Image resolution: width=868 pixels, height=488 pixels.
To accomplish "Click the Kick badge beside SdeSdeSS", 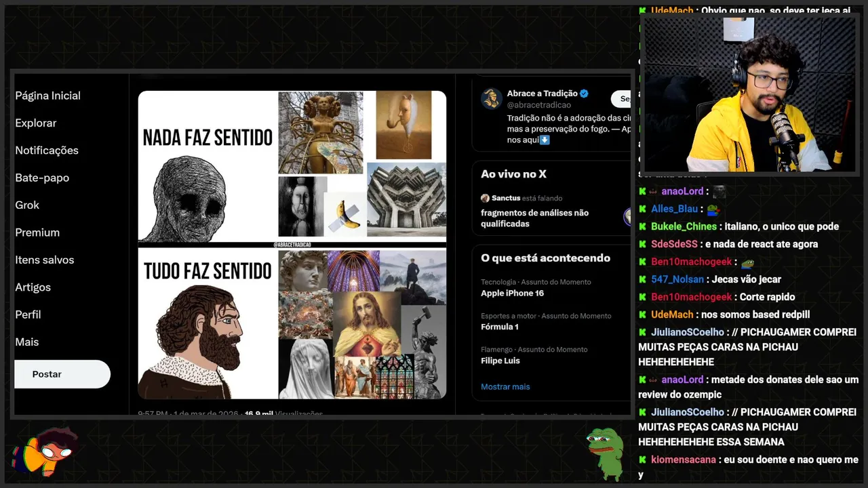I will [x=642, y=244].
